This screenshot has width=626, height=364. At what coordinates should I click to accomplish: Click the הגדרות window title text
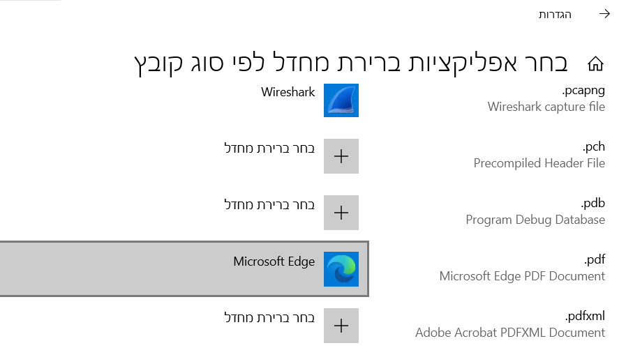point(555,14)
